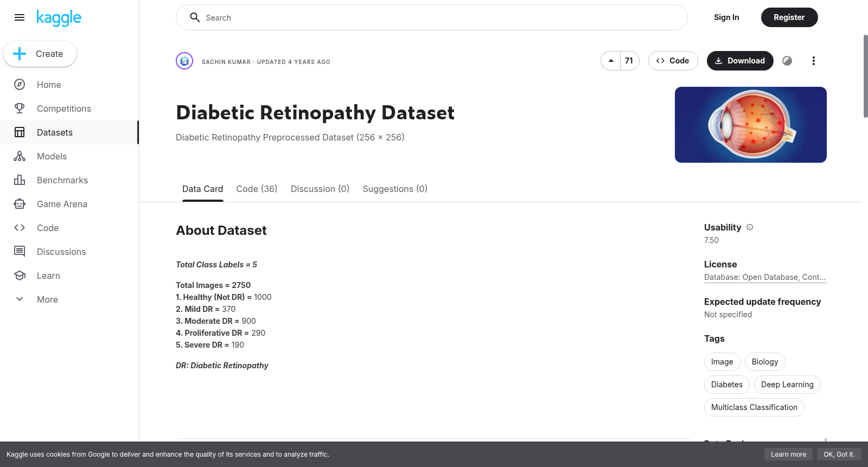Click the Severe DR = 190 line

coord(210,345)
